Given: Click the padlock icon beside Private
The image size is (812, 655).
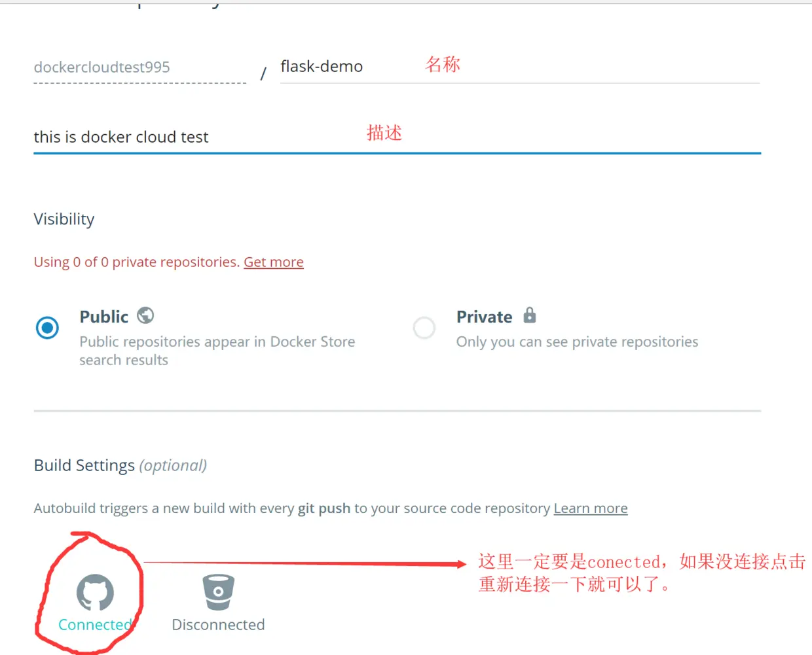Looking at the screenshot, I should pos(530,315).
